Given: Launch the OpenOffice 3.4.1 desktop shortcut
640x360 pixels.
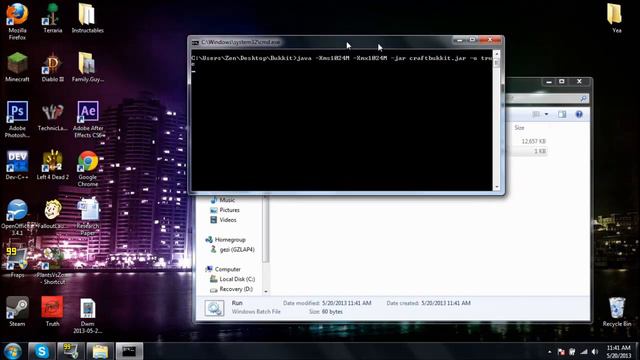Looking at the screenshot, I should [x=17, y=217].
